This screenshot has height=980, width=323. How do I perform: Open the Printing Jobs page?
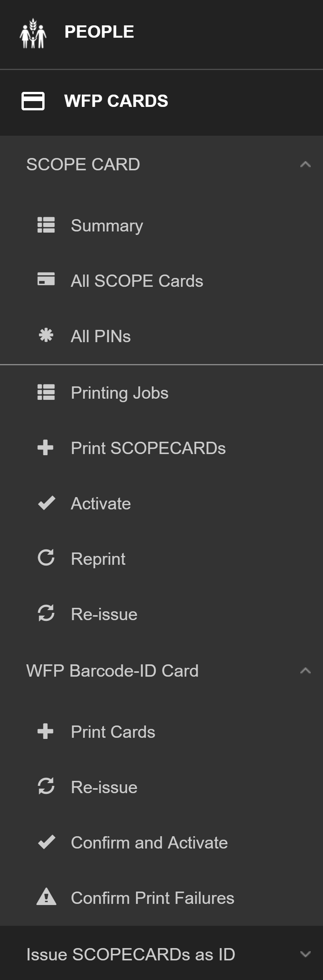click(119, 393)
